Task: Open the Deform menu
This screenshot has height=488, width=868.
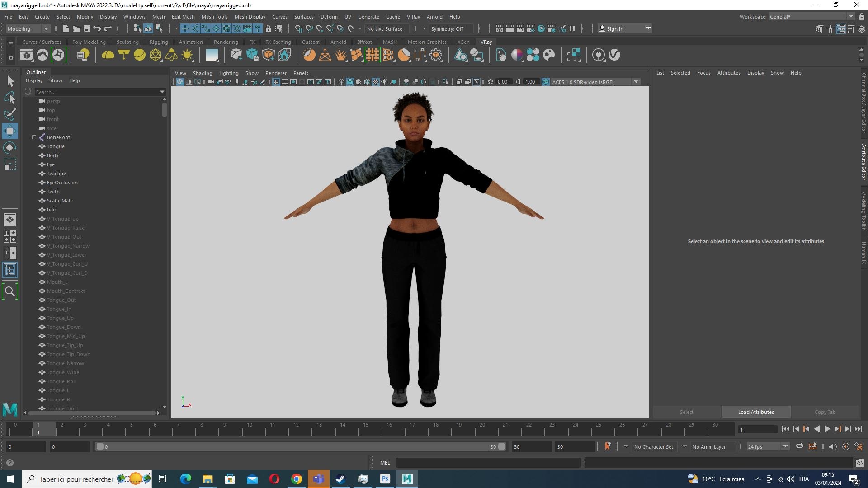Action: [329, 17]
